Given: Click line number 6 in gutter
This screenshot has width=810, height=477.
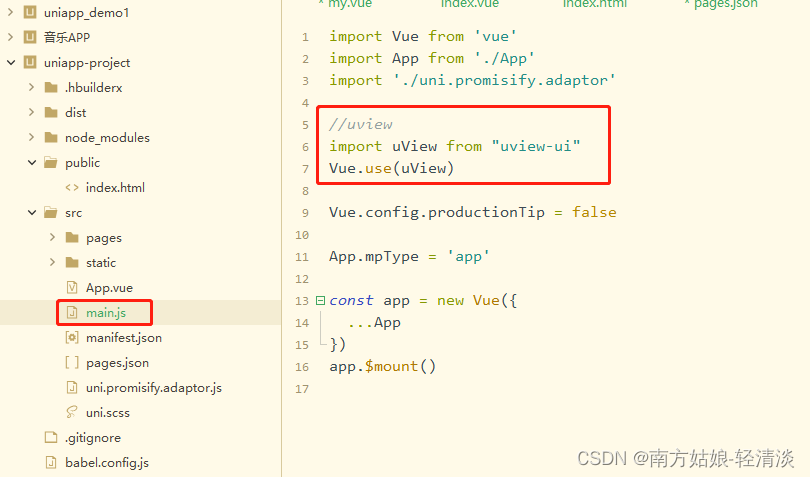Looking at the screenshot, I should click(305, 147).
